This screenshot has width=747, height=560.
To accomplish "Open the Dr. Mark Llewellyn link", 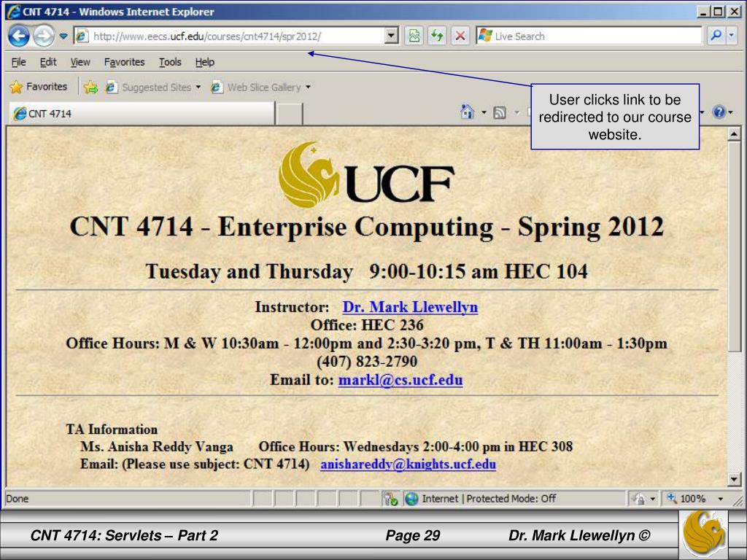I will coord(410,307).
